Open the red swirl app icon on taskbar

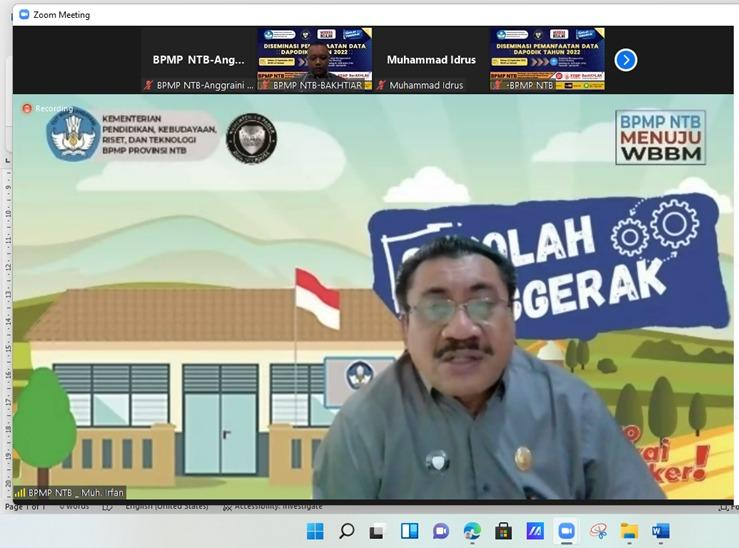[x=598, y=531]
